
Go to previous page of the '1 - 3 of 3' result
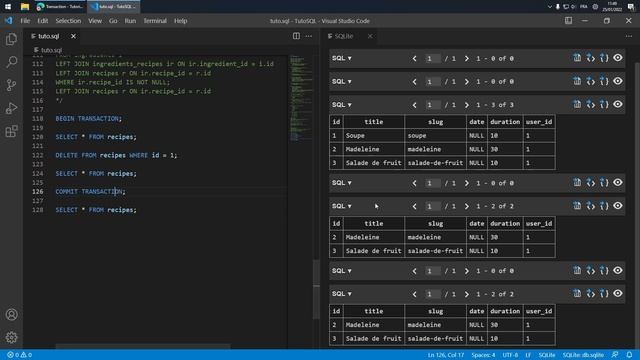[x=414, y=105]
